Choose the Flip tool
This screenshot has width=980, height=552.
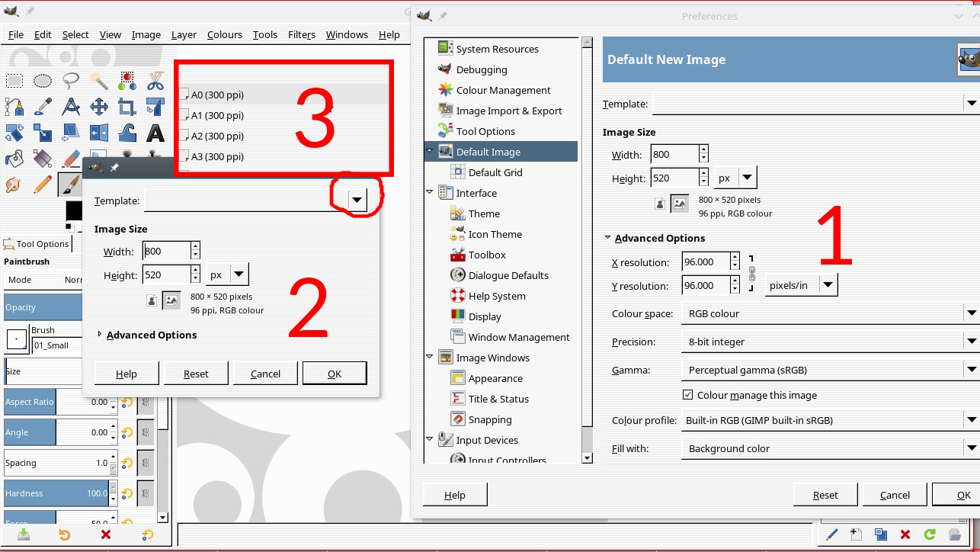[x=99, y=133]
